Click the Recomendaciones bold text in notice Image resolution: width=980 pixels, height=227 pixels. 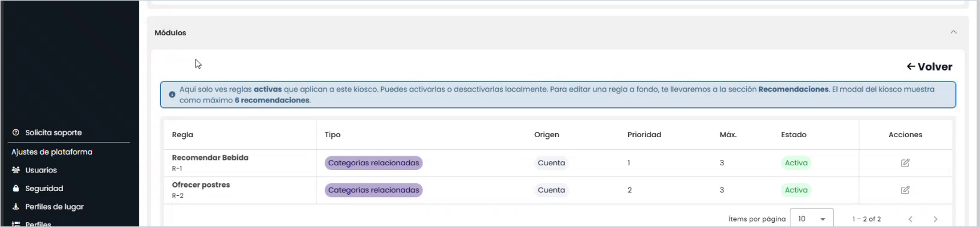click(793, 89)
